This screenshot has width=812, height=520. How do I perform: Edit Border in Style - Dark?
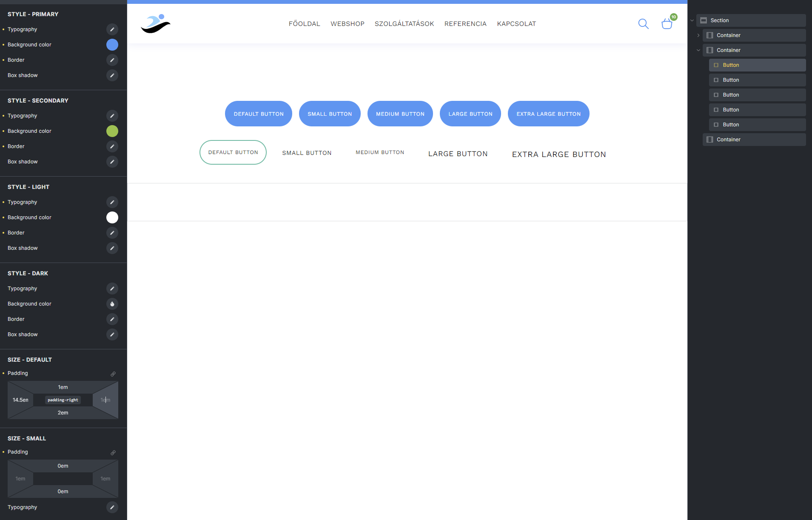[x=112, y=319]
